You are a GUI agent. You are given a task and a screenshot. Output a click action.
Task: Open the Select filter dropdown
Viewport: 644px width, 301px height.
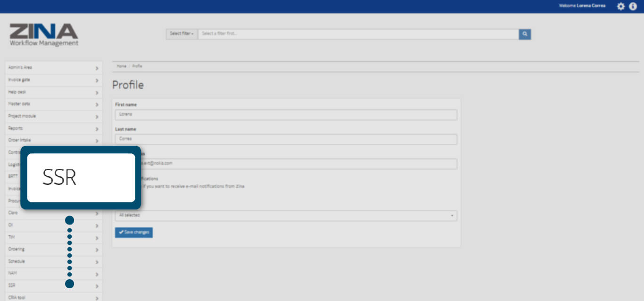[182, 34]
